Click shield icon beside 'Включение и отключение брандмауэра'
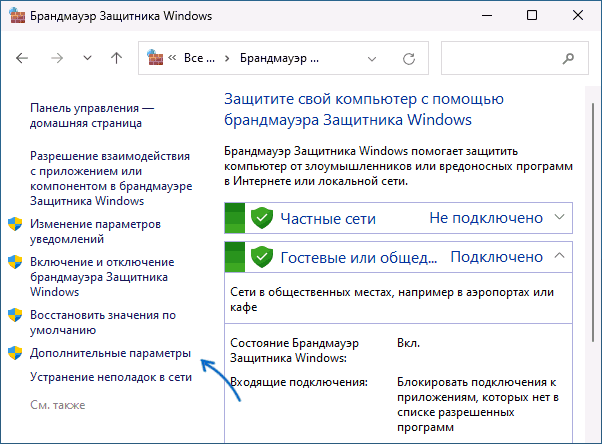Screen dimensions: 602x444 click(x=15, y=262)
